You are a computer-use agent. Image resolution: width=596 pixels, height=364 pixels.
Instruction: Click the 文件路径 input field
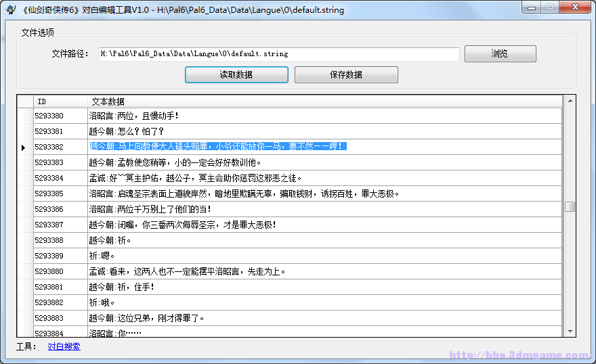coord(279,54)
